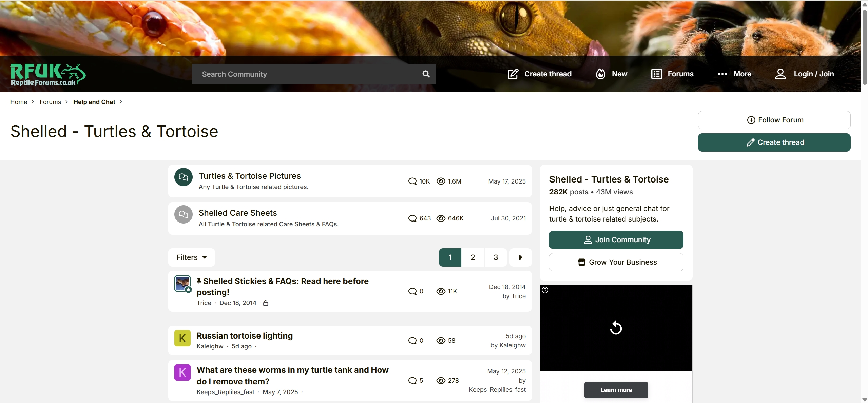Open Login / Join via the person icon
Screen dimensions: 868x403
(780, 74)
